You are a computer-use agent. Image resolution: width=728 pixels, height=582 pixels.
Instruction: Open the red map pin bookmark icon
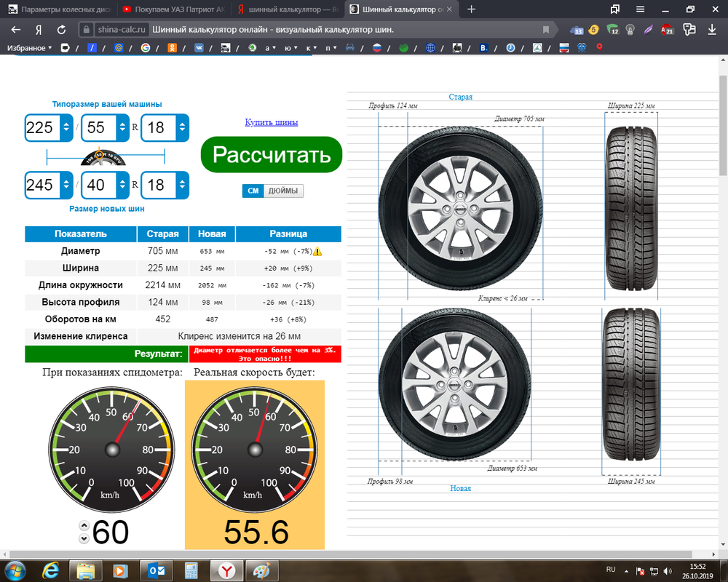[599, 47]
